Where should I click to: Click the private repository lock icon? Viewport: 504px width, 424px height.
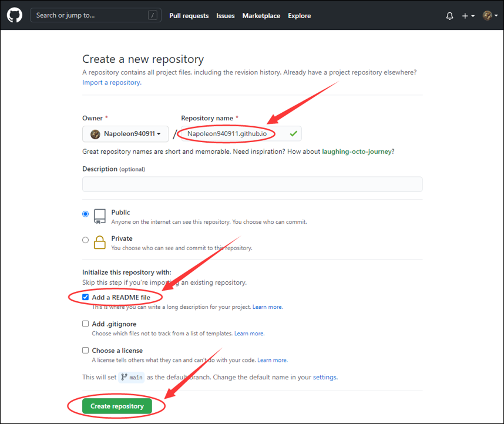click(100, 242)
